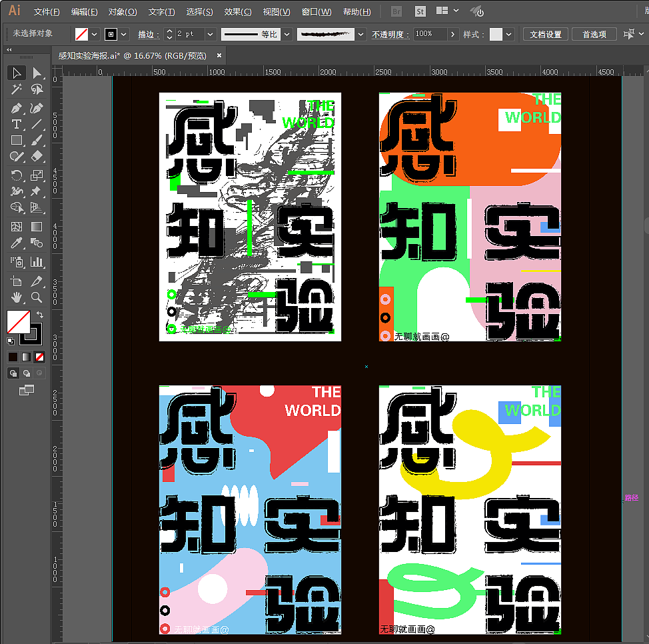Select the Column Graph tool
The image size is (649, 644).
pyautogui.click(x=37, y=262)
